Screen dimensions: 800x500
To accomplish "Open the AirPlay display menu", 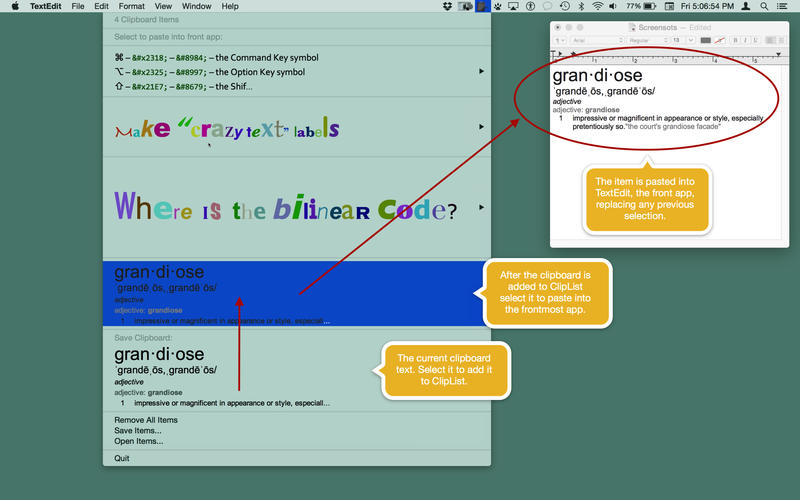I will (x=513, y=6).
